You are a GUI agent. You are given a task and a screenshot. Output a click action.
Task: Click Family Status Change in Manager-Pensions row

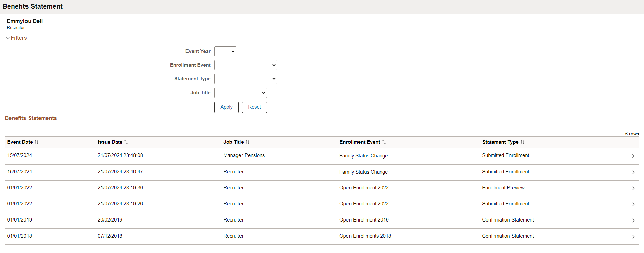pyautogui.click(x=364, y=156)
